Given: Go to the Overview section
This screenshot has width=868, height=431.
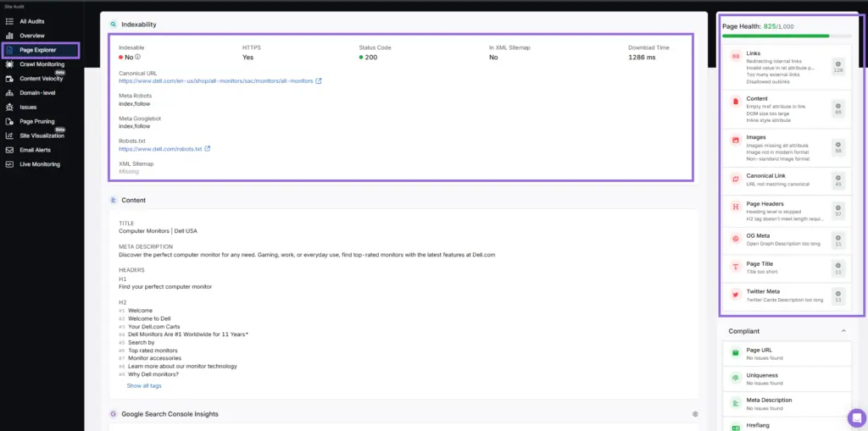Looking at the screenshot, I should tap(32, 36).
